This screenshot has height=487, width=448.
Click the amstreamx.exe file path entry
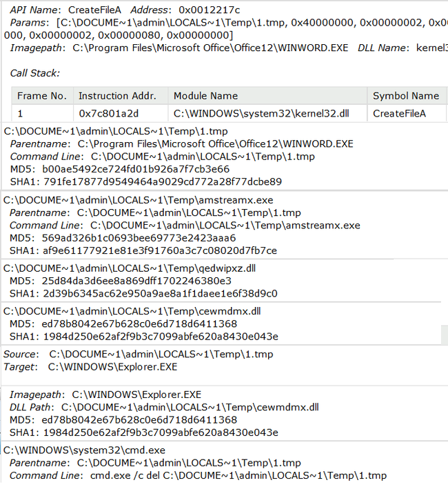[x=138, y=199]
